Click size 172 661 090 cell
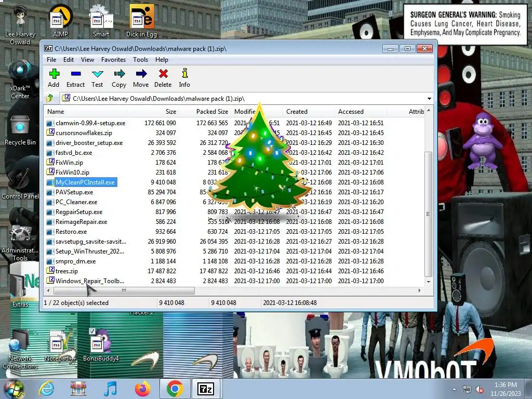 point(160,123)
